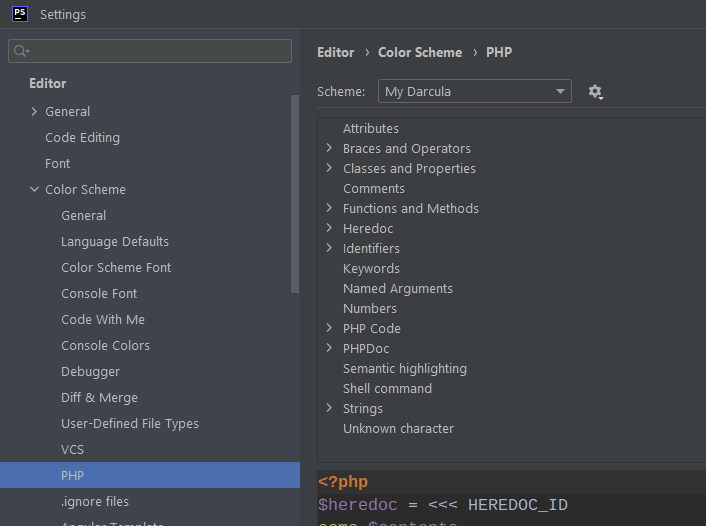Viewport: 706px width, 526px height.
Task: Select Debugger color settings
Action: (91, 372)
